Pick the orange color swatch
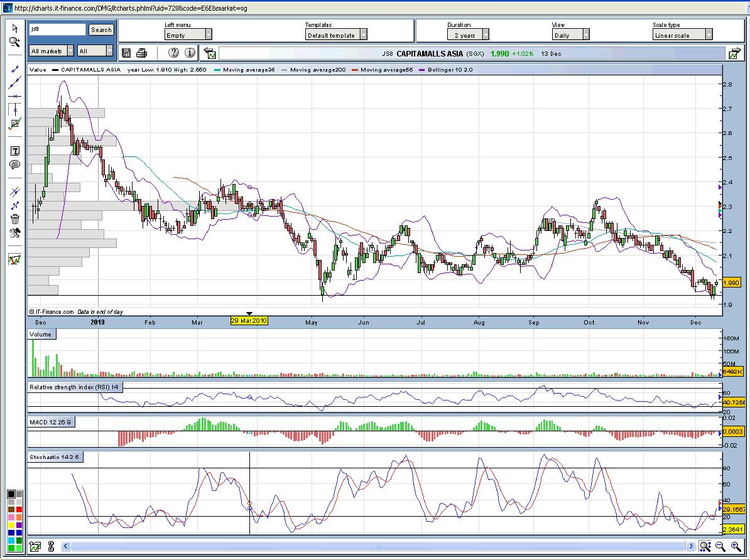 point(19,517)
